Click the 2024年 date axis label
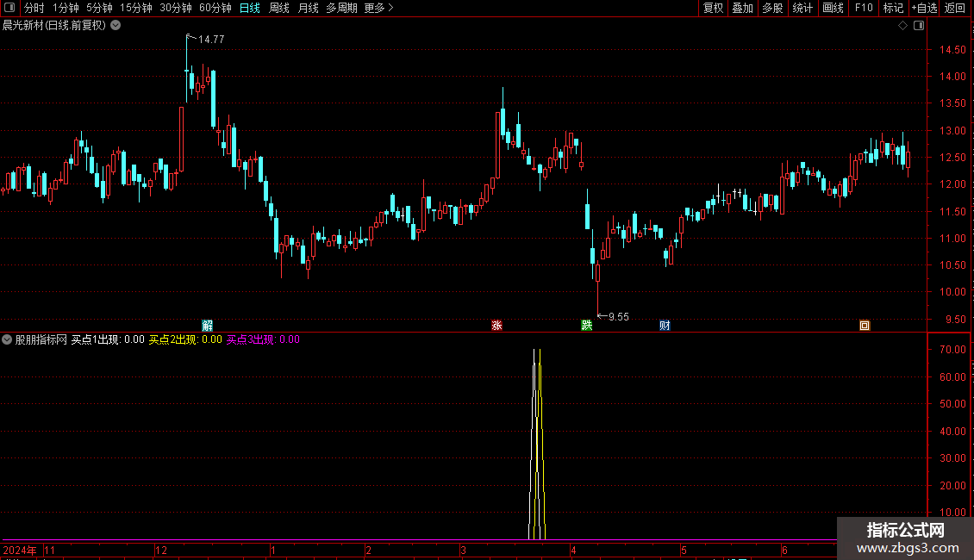Screen dimensions: 974x560 pos(20,550)
